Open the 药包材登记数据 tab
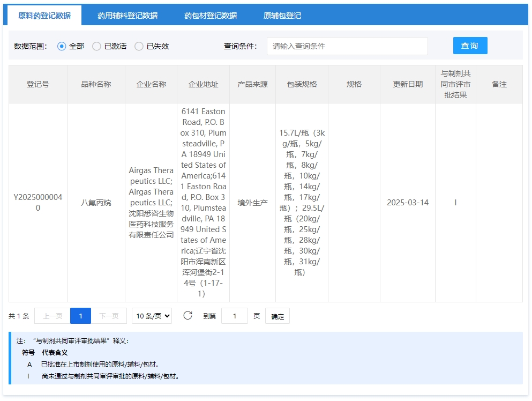The width and height of the screenshot is (532, 401). pos(211,16)
